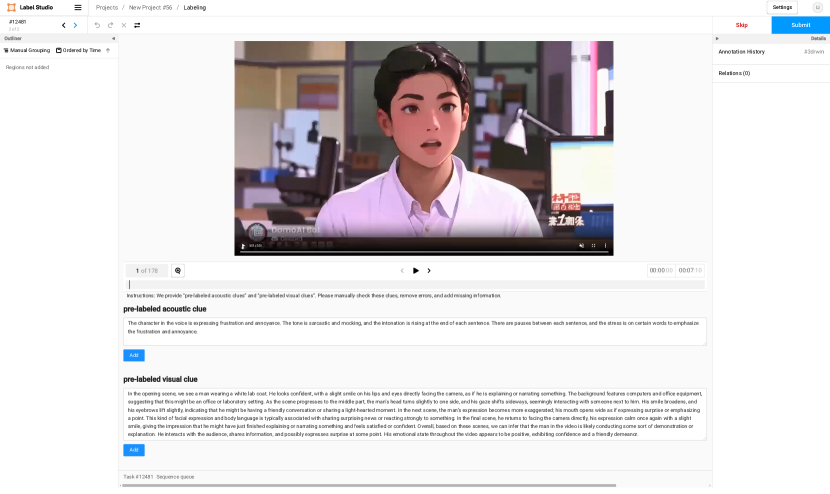Click the undo icon in toolbar
This screenshot has width=830, height=494.
click(97, 25)
